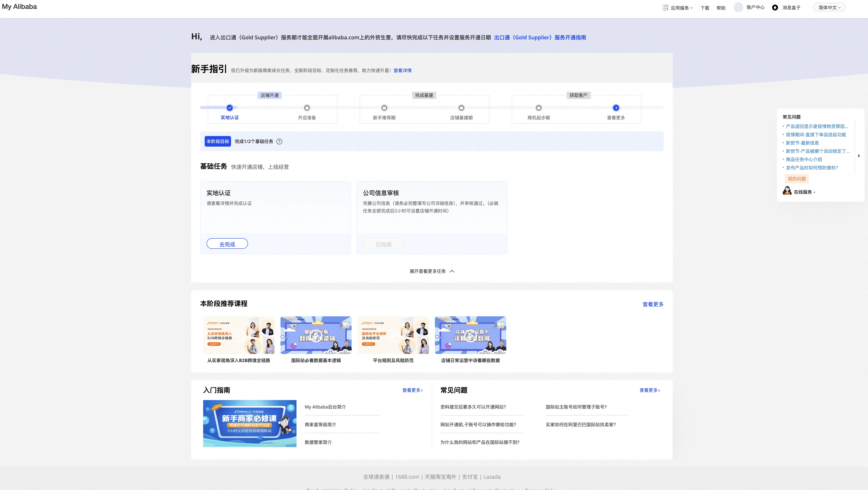Image resolution: width=868 pixels, height=490 pixels.
Task: Collapse 展开查看更多任务 chevron
Action: (452, 271)
